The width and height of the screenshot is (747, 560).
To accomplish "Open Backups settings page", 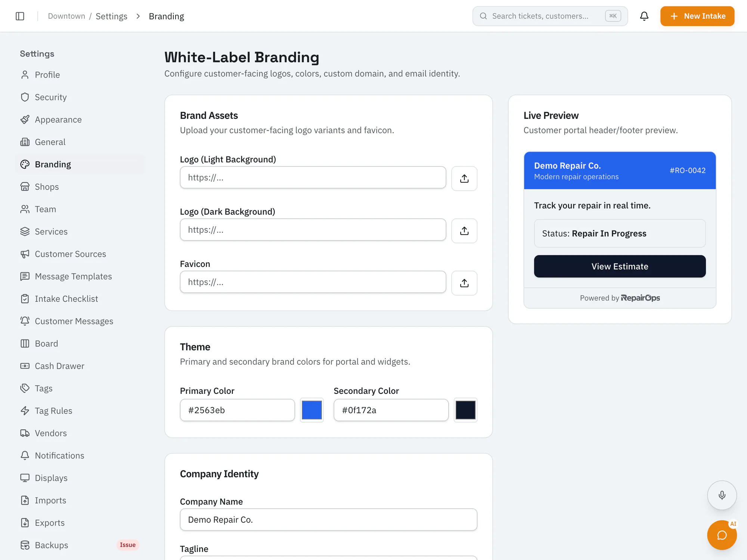I will coord(80,545).
